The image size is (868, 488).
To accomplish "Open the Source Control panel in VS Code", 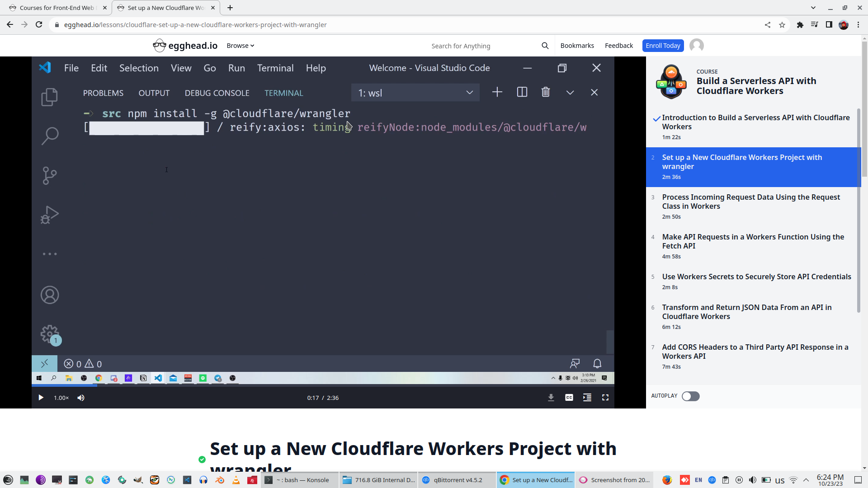I will (x=50, y=175).
